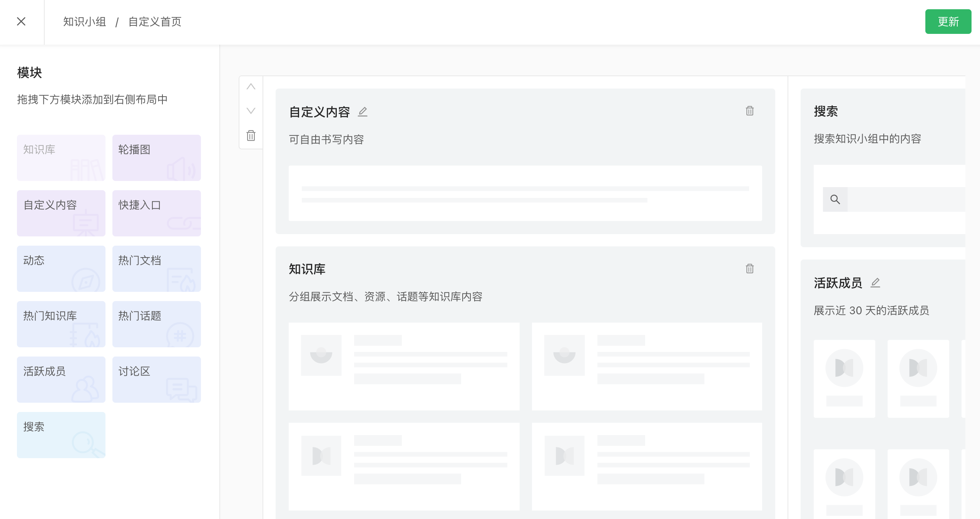
Task: Click the search preview input field
Action: click(906, 199)
